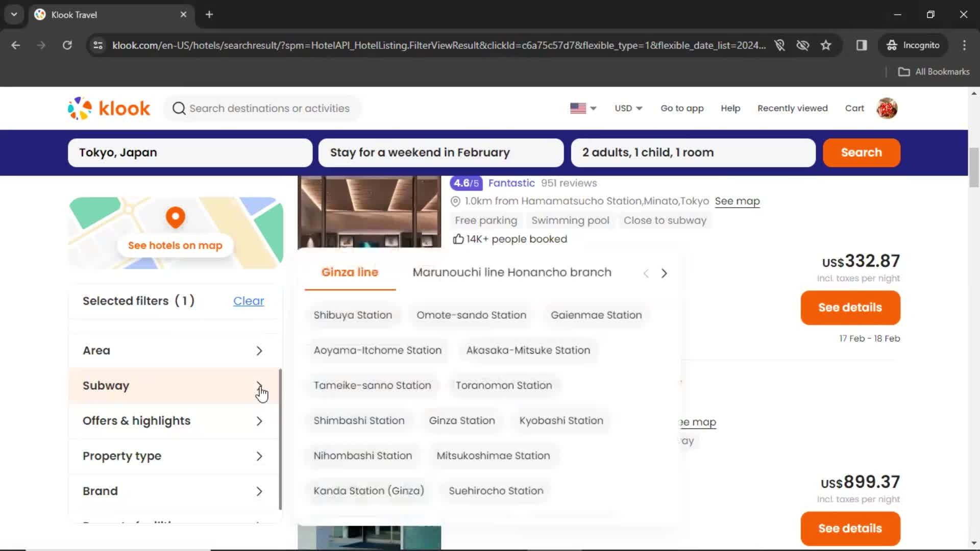Image resolution: width=980 pixels, height=551 pixels.
Task: Expand the Offers & highlights filter
Action: pos(174,421)
